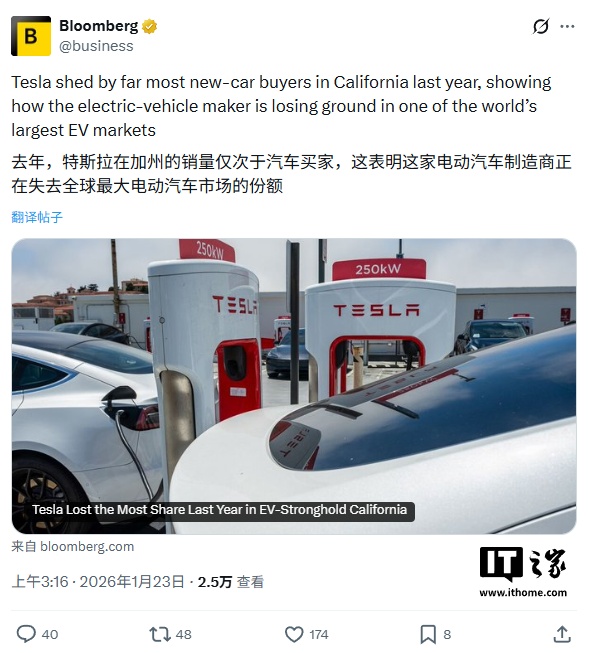The height and width of the screenshot is (653, 590).
Task: Click the reply comment icon
Action: 26,634
